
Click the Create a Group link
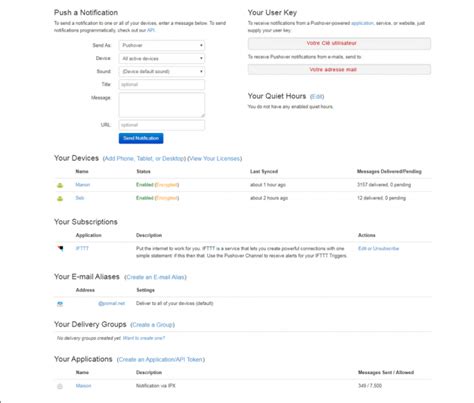(x=152, y=325)
